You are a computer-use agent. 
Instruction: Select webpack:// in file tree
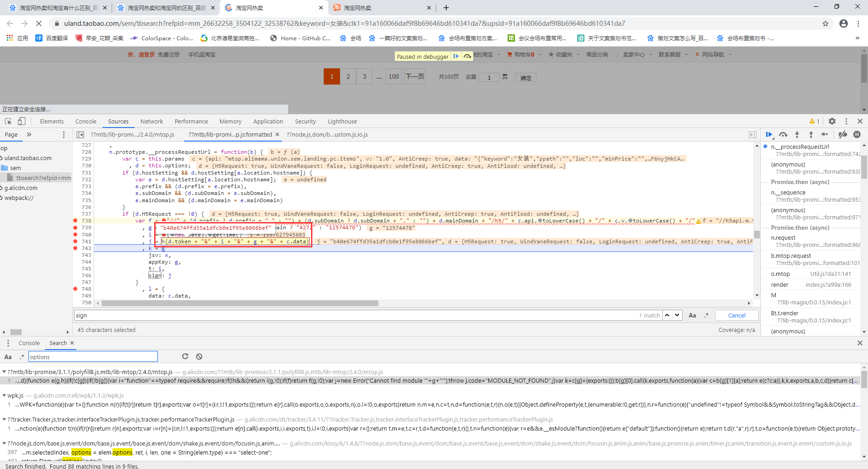click(x=19, y=198)
